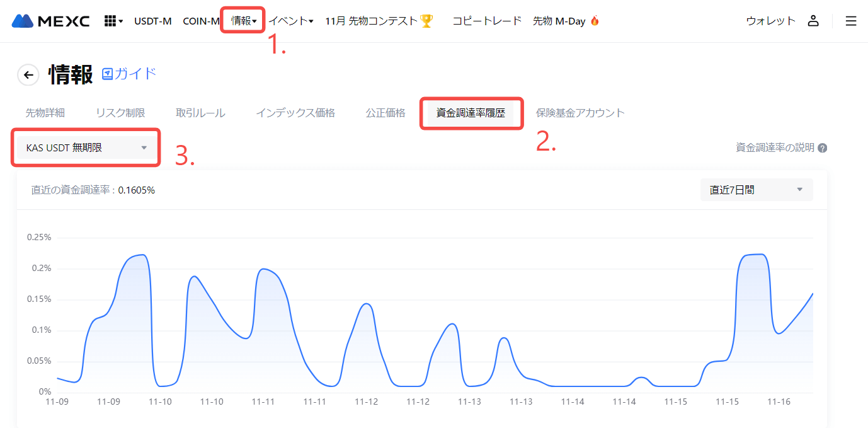Open the ガイド guide link
This screenshot has height=428, width=868.
click(129, 74)
